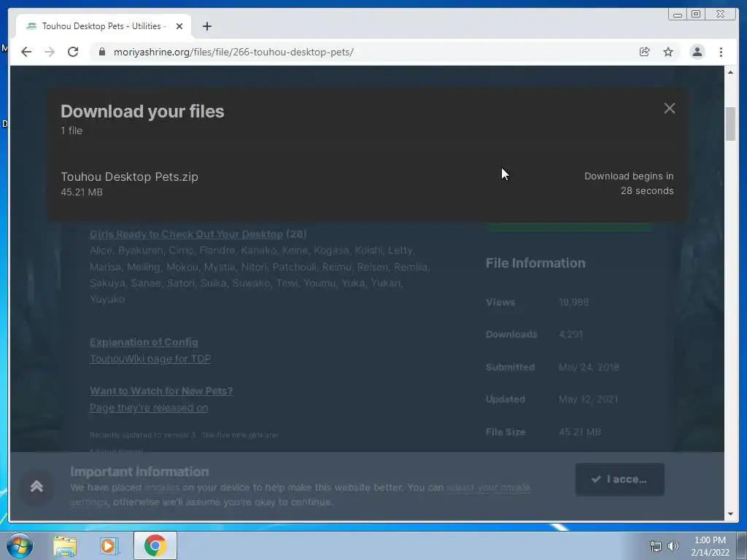Open TouhouWiki page for TDP link
Viewport: 747px width, 560px height.
pyautogui.click(x=150, y=359)
